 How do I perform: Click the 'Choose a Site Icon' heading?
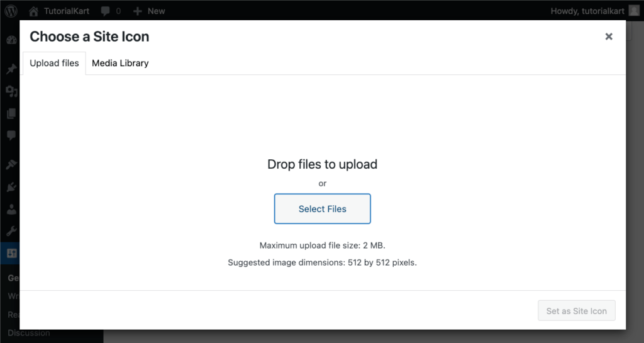click(89, 37)
